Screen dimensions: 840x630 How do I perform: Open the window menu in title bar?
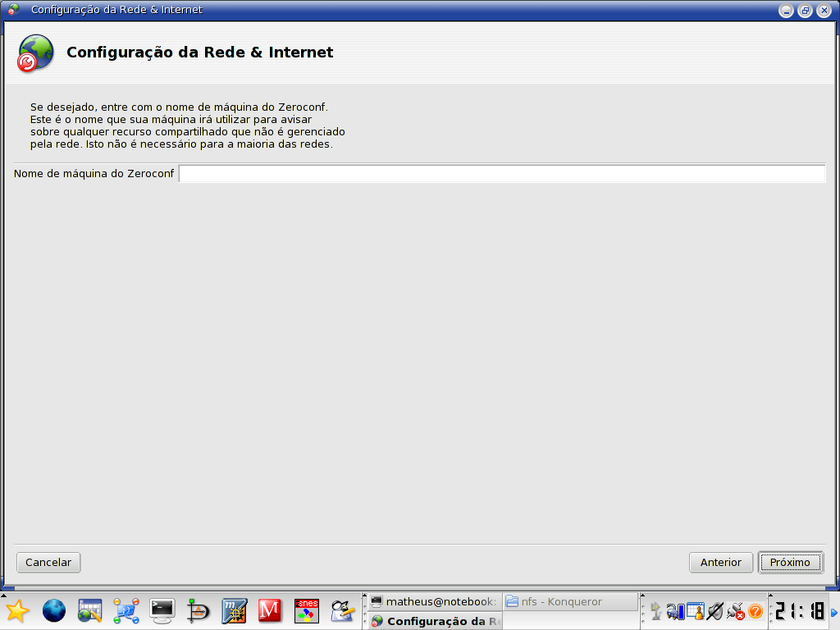(x=13, y=10)
